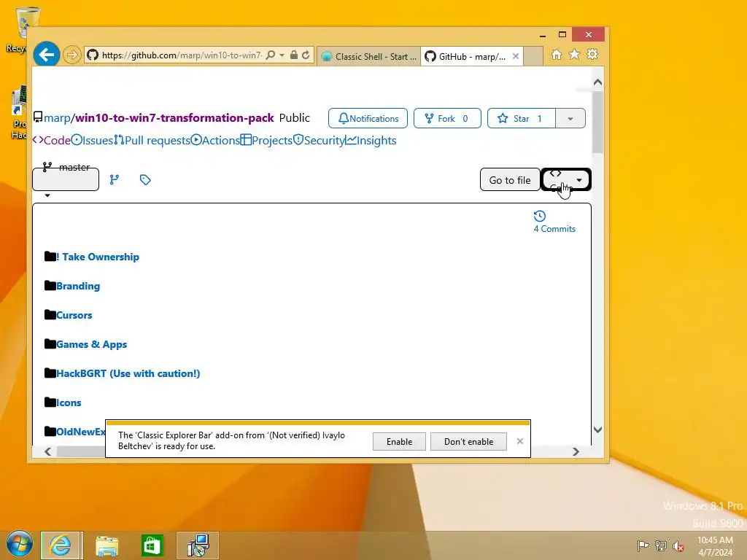Open the Start menu orb
Screen dimensions: 747x560
click(20, 545)
